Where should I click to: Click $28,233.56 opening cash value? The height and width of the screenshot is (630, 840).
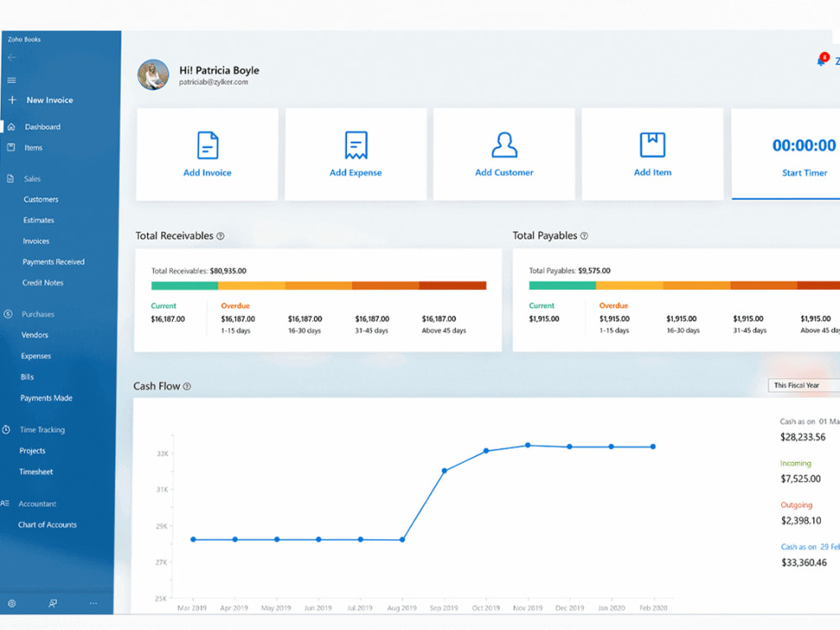803,437
